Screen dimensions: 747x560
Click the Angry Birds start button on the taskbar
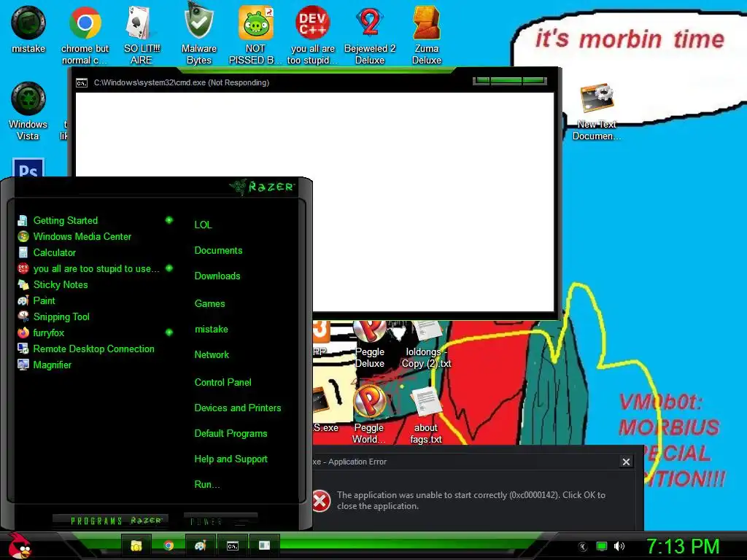coord(20,545)
